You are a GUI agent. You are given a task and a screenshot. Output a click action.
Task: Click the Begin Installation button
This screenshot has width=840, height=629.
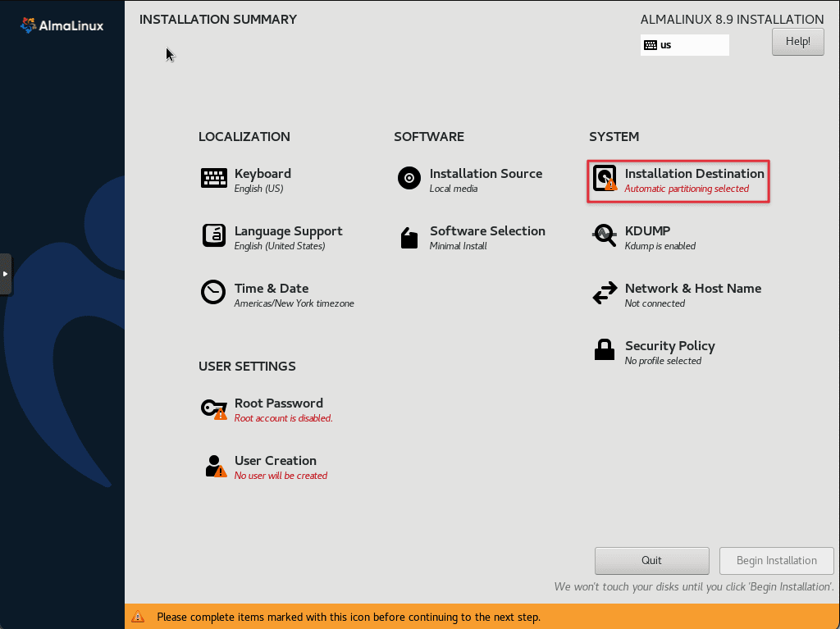776,561
